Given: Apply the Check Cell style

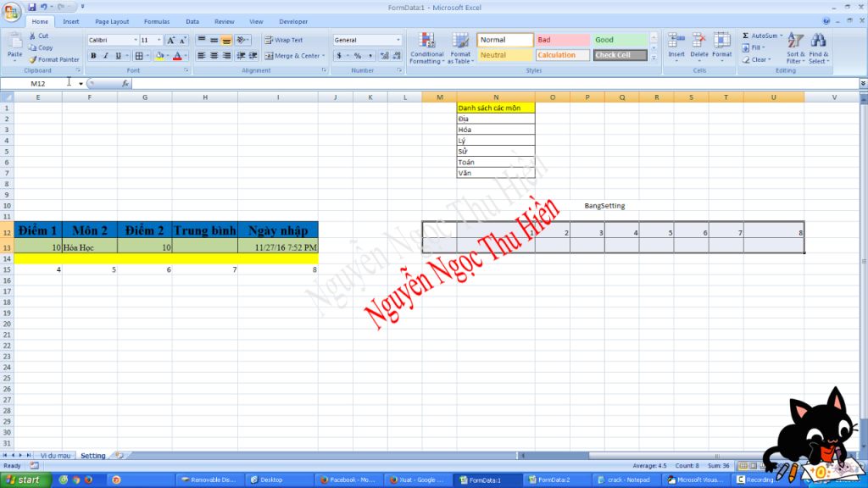Looking at the screenshot, I should pos(620,55).
